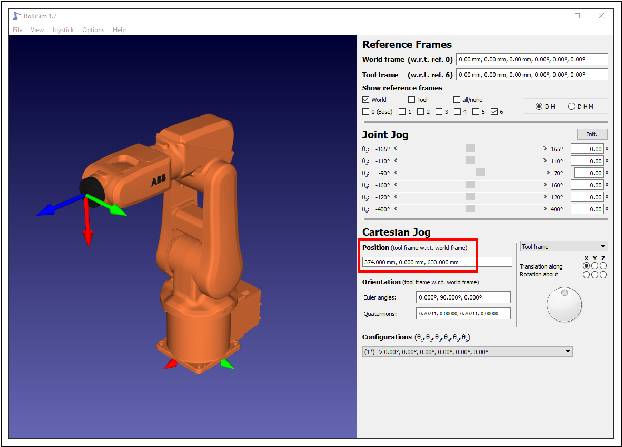Image resolution: width=622 pixels, height=447 pixels.
Task: Enable the tool reference frame checkbox
Action: [x=412, y=99]
